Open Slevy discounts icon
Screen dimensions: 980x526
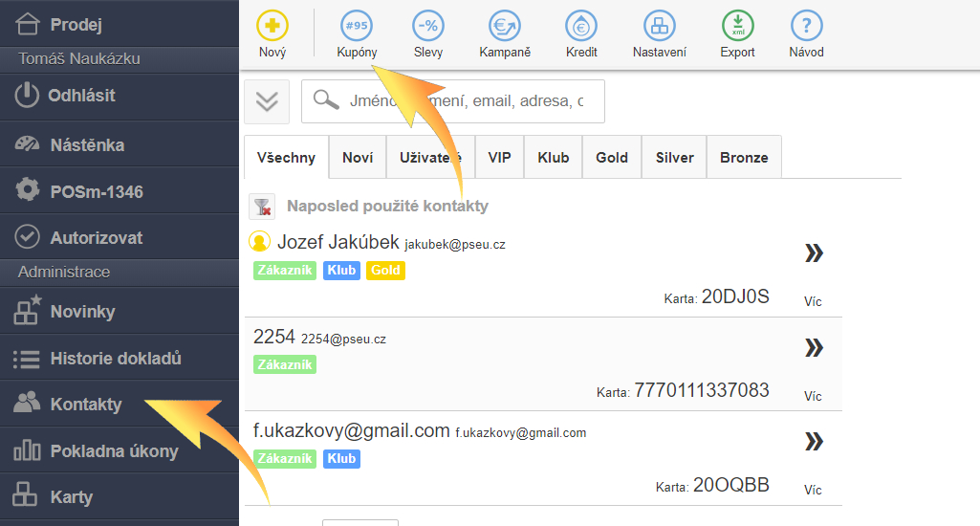(x=428, y=26)
